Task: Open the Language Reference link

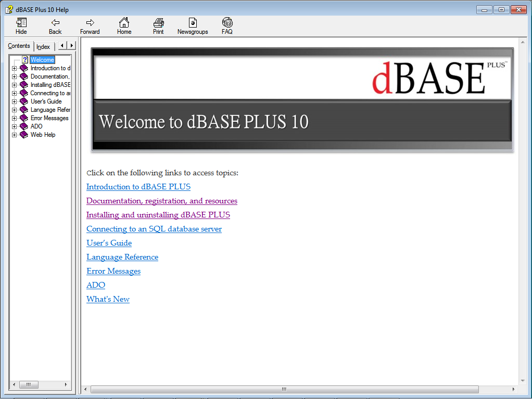Action: (x=122, y=258)
